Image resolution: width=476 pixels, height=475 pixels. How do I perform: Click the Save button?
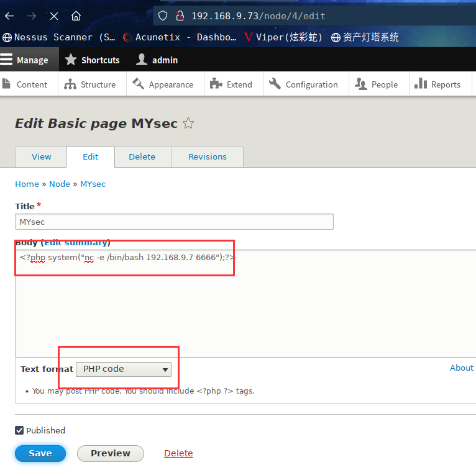click(40, 453)
